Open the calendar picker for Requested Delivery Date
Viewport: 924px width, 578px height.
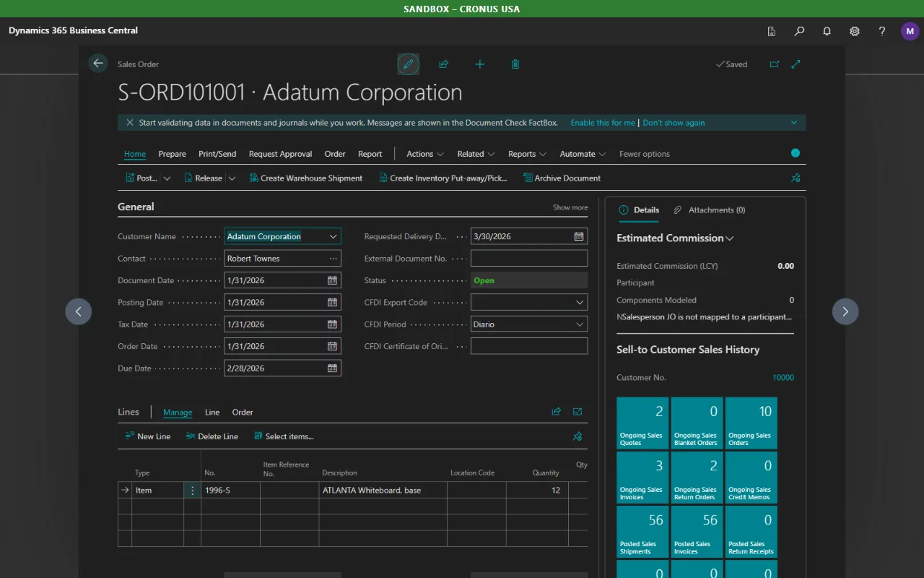pos(579,236)
